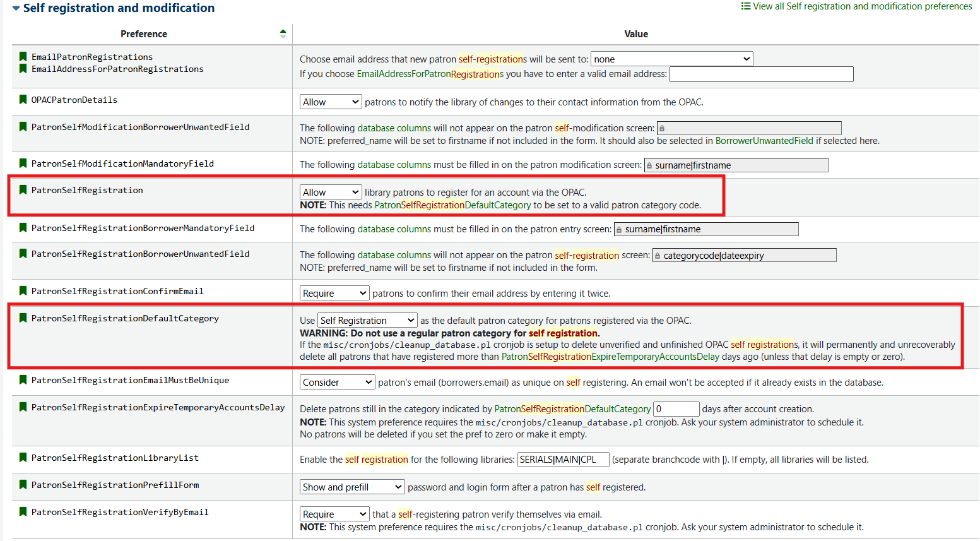The height and width of the screenshot is (541, 980).
Task: Open the Self Registration default category dropdown
Action: point(367,321)
